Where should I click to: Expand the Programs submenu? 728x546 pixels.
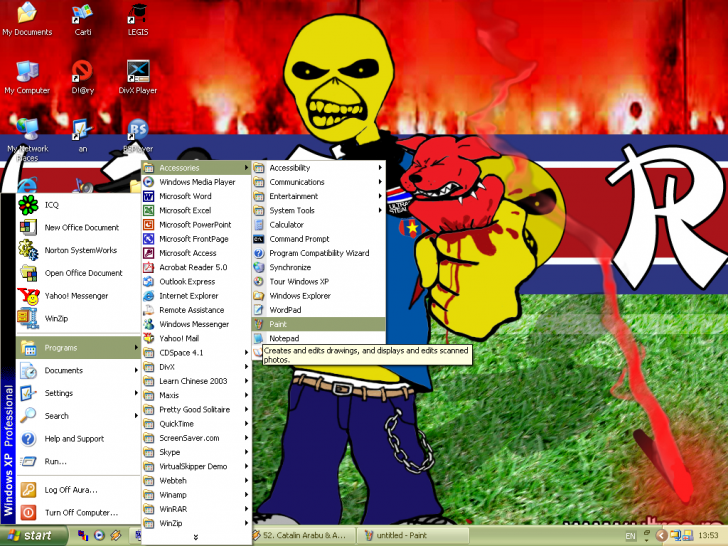tap(78, 348)
